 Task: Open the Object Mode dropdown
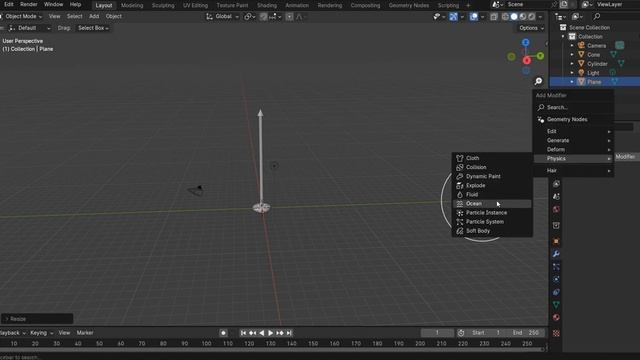(21, 16)
